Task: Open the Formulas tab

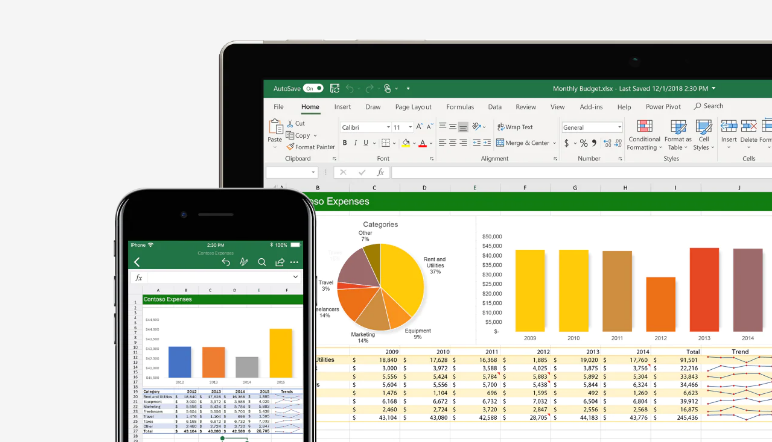Action: point(460,107)
